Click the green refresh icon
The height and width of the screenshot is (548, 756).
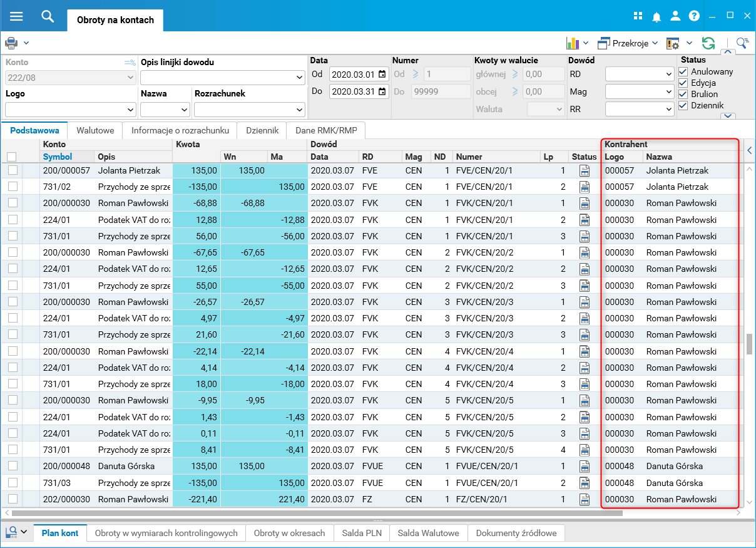708,43
